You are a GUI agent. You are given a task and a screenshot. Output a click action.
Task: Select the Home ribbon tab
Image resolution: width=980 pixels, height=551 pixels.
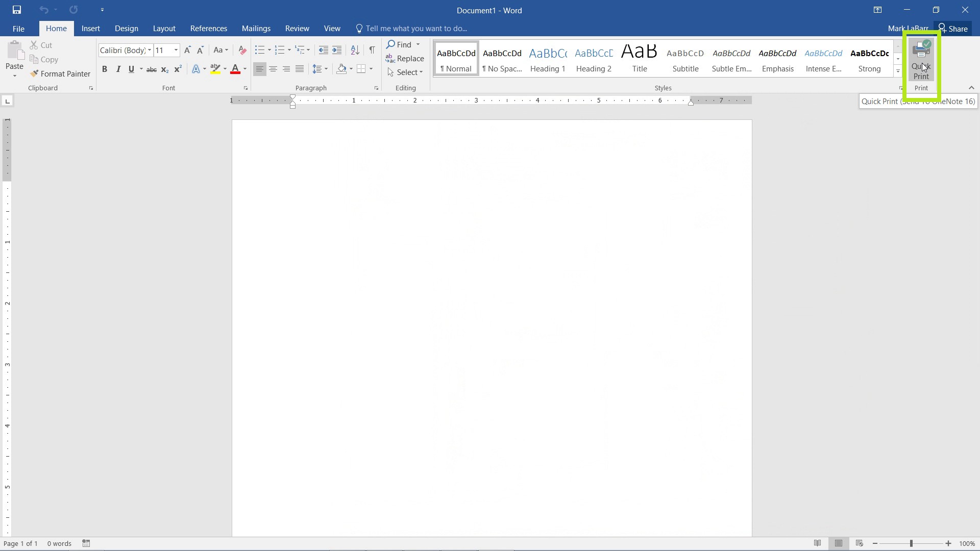tap(56, 28)
